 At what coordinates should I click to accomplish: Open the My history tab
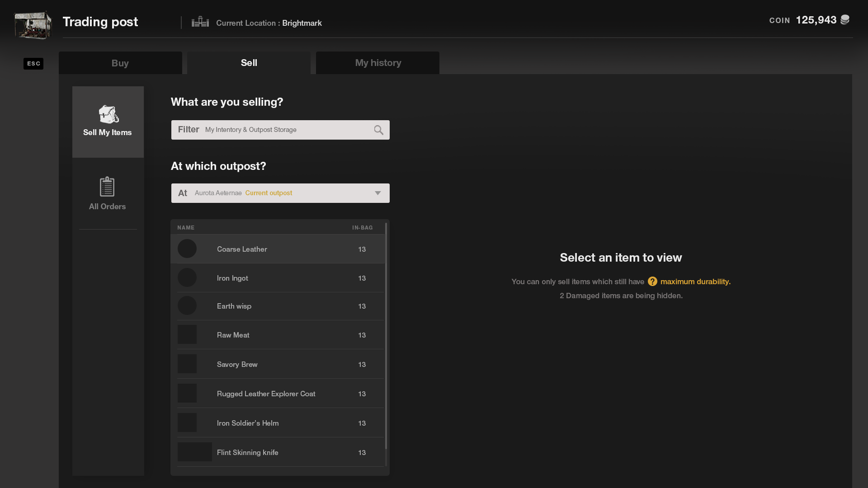[377, 63]
